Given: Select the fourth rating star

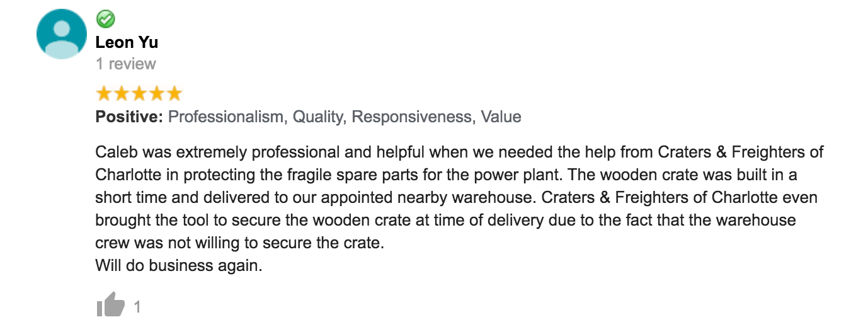Looking at the screenshot, I should (x=156, y=94).
